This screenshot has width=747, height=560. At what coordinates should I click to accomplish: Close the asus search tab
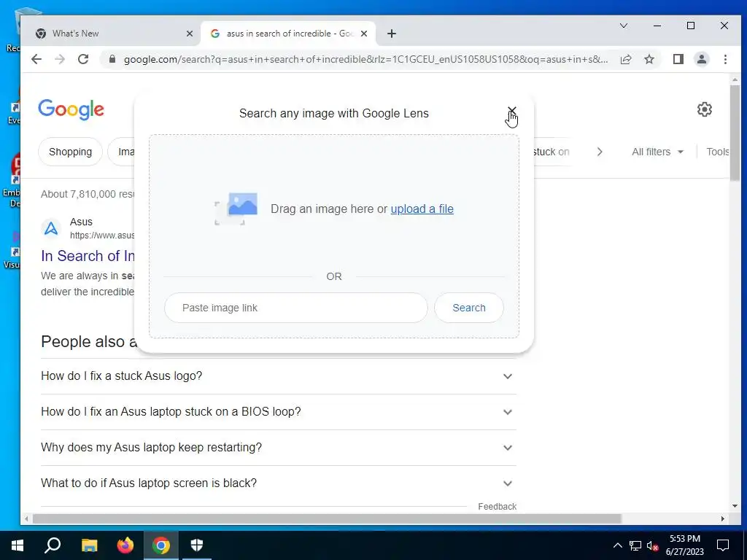tap(364, 34)
